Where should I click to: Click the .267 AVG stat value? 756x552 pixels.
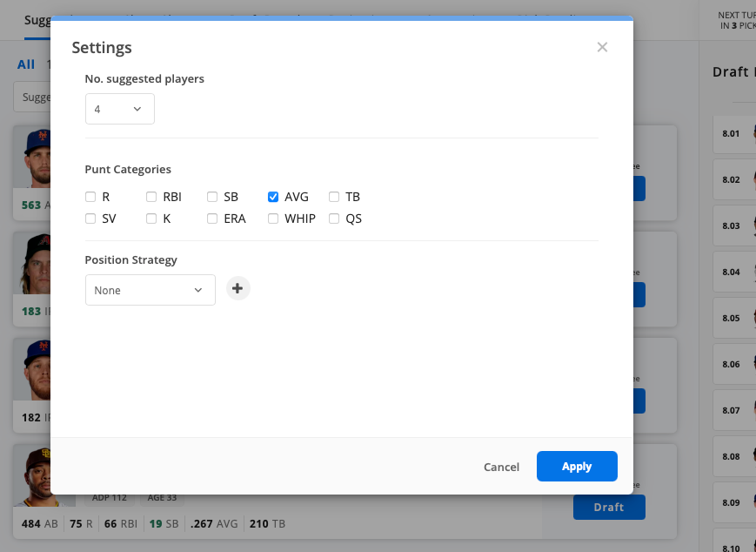214,523
